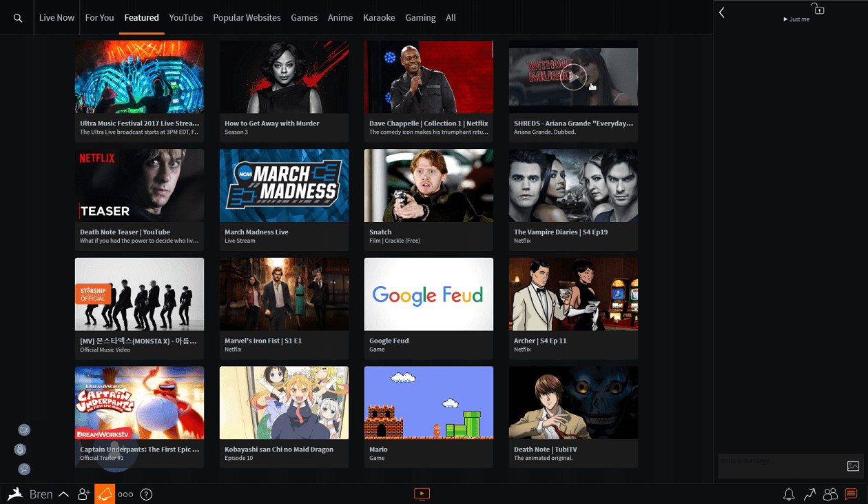
Task: Select the All tab
Action: pyautogui.click(x=451, y=18)
